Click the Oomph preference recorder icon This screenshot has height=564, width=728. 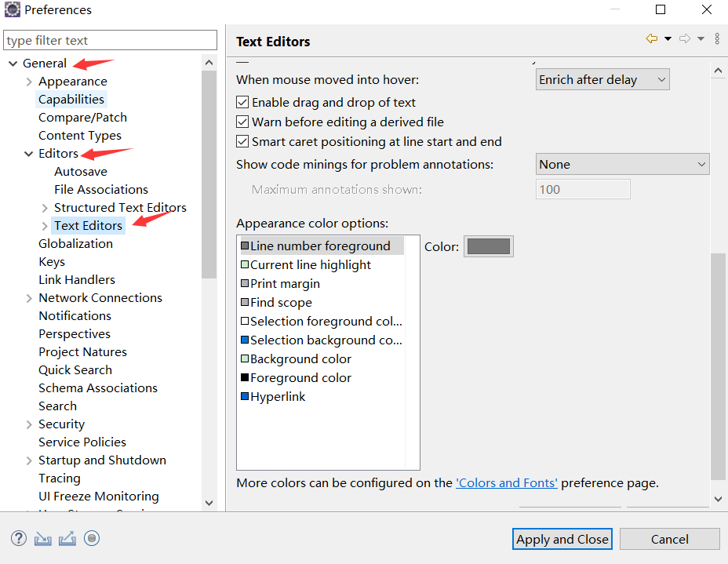[92, 538]
